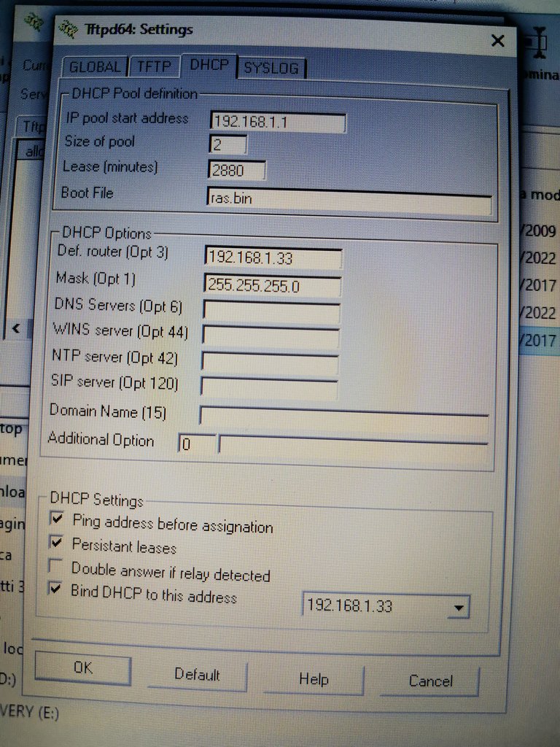Select the DHCP tab

click(x=209, y=65)
